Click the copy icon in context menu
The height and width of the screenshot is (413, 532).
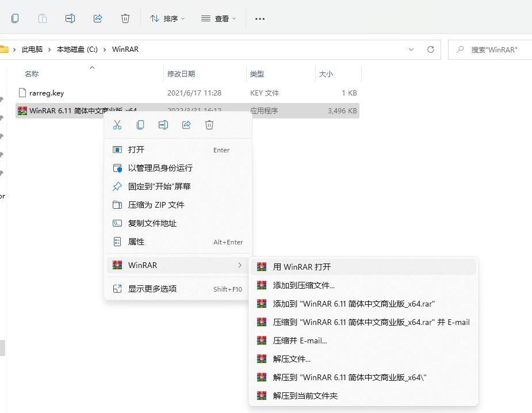[140, 125]
